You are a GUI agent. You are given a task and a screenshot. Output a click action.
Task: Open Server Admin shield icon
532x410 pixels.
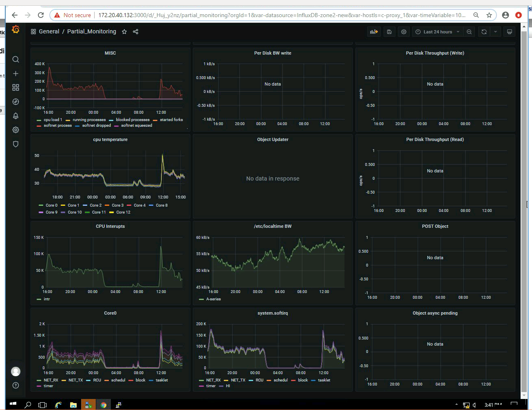point(15,144)
